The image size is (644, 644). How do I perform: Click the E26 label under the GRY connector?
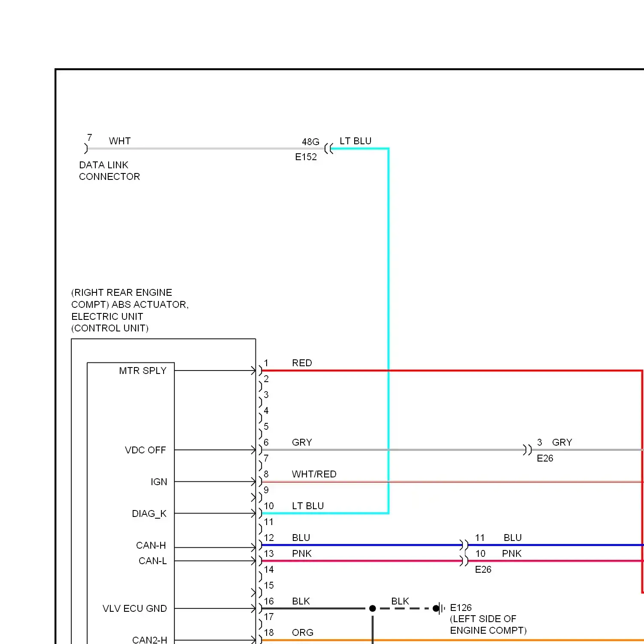click(x=545, y=459)
